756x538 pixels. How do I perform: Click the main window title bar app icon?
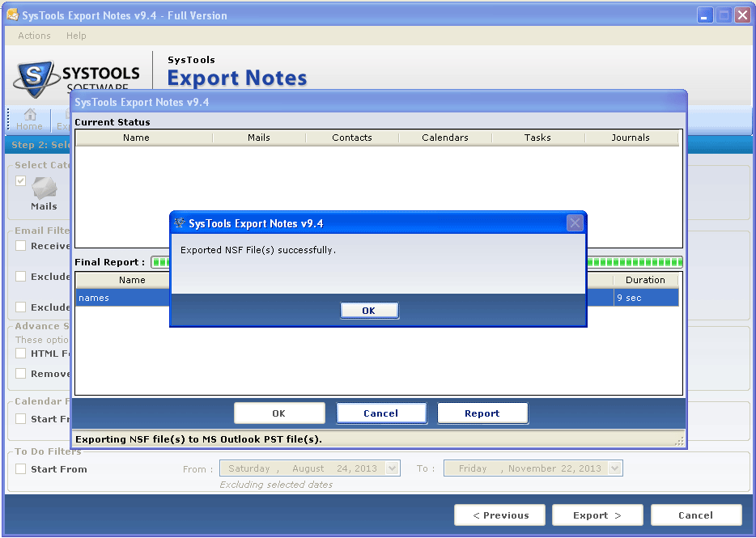[x=12, y=15]
